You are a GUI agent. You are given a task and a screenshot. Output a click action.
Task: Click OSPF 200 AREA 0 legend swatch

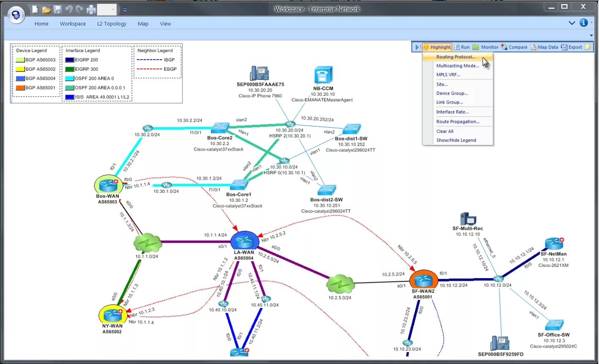(x=70, y=79)
